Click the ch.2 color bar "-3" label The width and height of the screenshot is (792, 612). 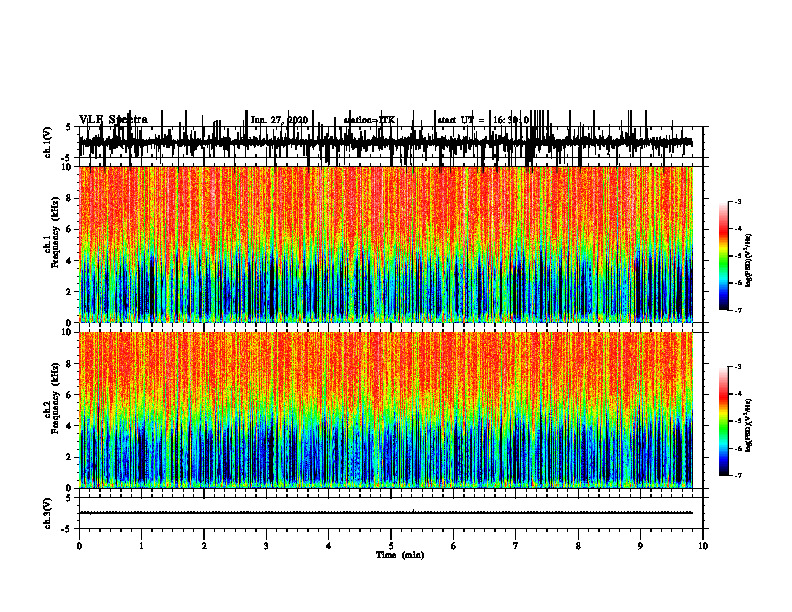(738, 367)
